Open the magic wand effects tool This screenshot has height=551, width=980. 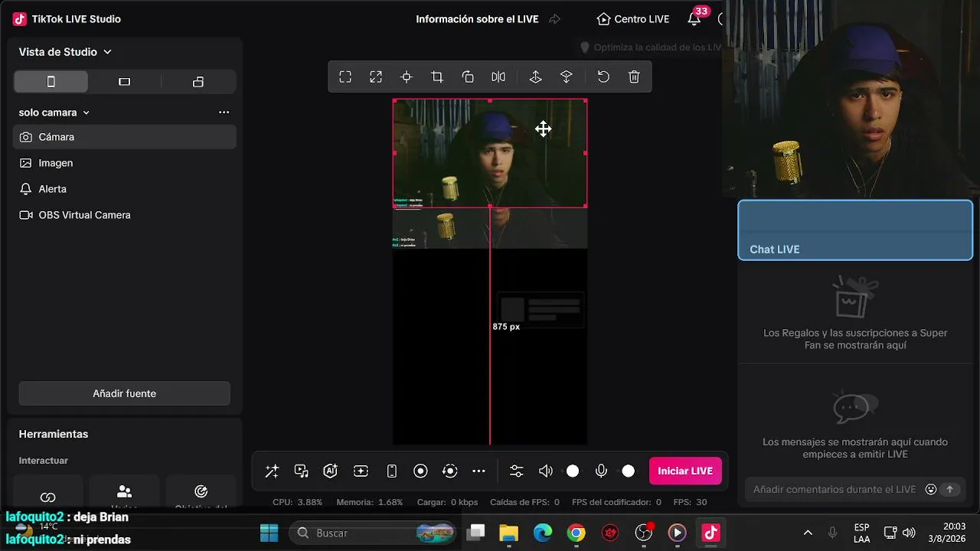click(x=272, y=471)
